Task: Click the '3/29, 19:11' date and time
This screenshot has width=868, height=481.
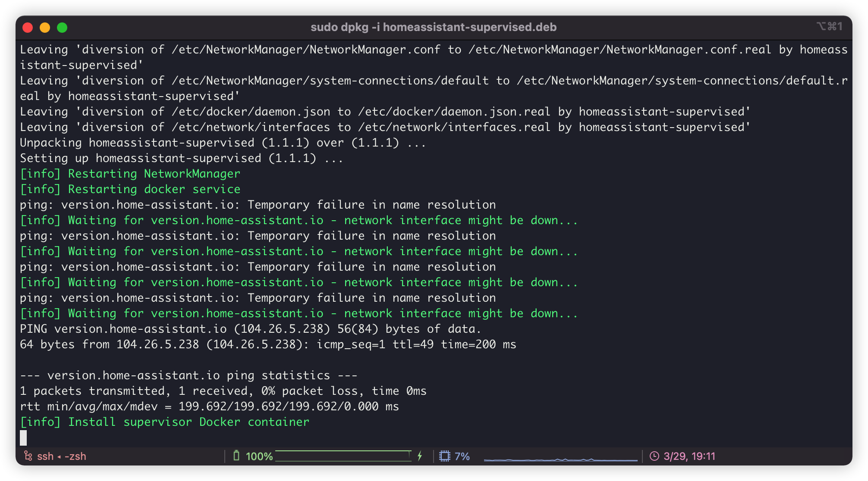Action: point(689,456)
